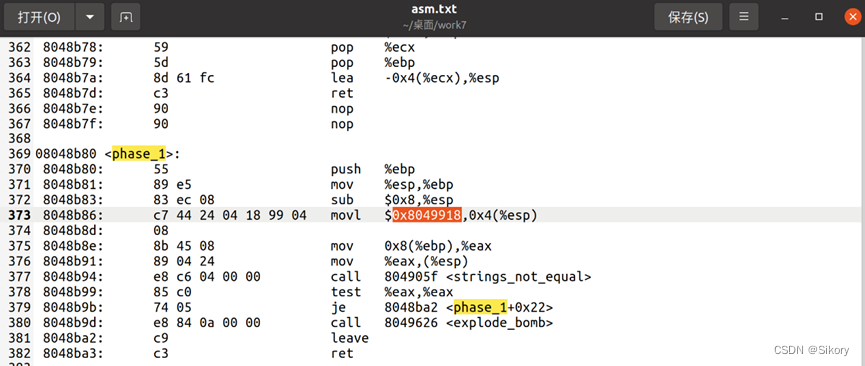Click phase_1+0x22 on line 379

[x=503, y=307]
